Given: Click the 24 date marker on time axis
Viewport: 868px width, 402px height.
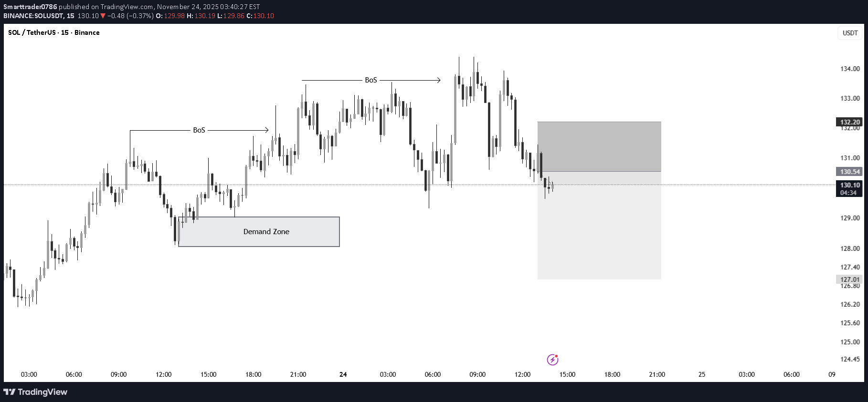Looking at the screenshot, I should (343, 374).
